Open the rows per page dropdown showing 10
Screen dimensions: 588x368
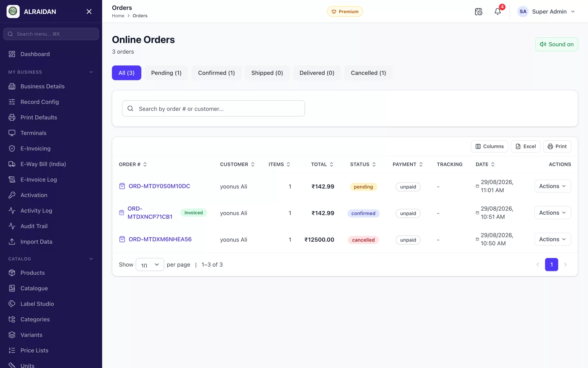150,265
